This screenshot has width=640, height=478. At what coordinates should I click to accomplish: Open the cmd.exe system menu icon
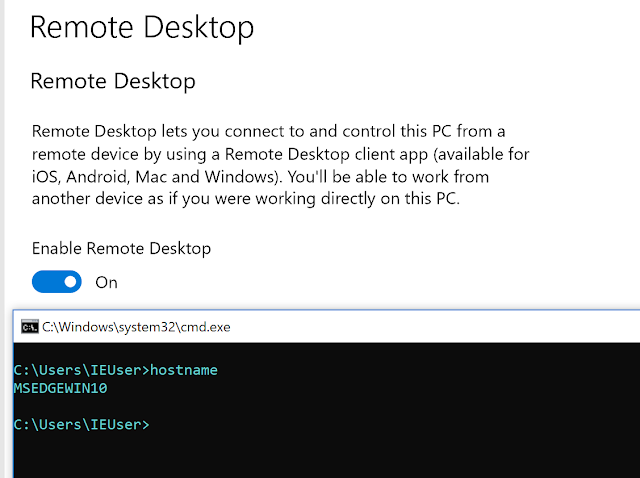point(30,327)
